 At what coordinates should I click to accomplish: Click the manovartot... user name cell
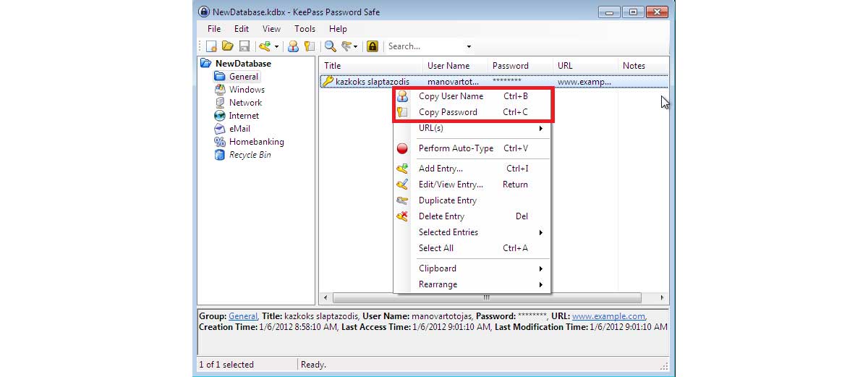pyautogui.click(x=454, y=82)
